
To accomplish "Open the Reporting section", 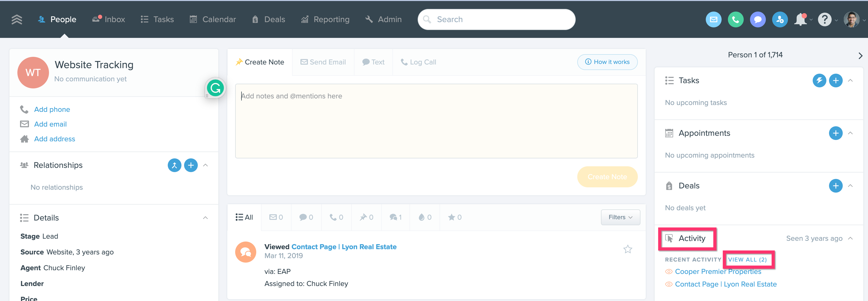I will click(x=325, y=19).
